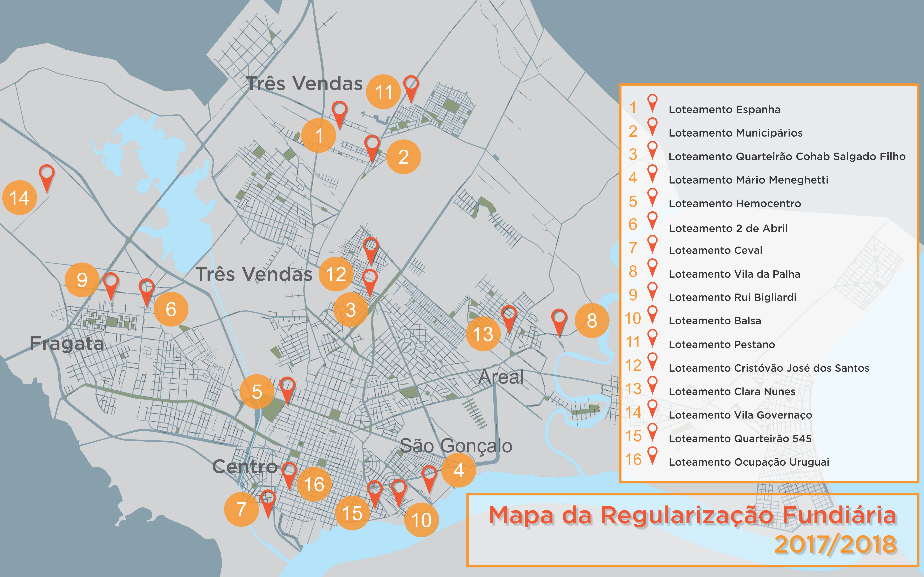Select the red pin beside marker 9
This screenshot has height=577, width=924.
(111, 286)
